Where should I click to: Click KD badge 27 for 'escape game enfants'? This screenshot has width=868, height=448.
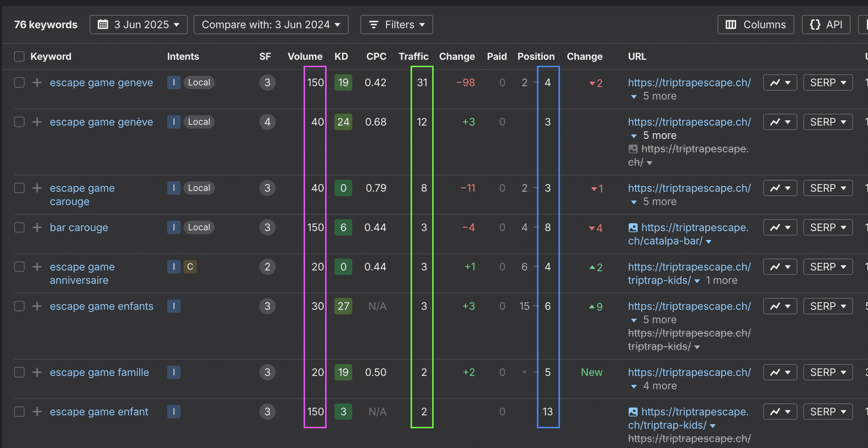pyautogui.click(x=343, y=306)
